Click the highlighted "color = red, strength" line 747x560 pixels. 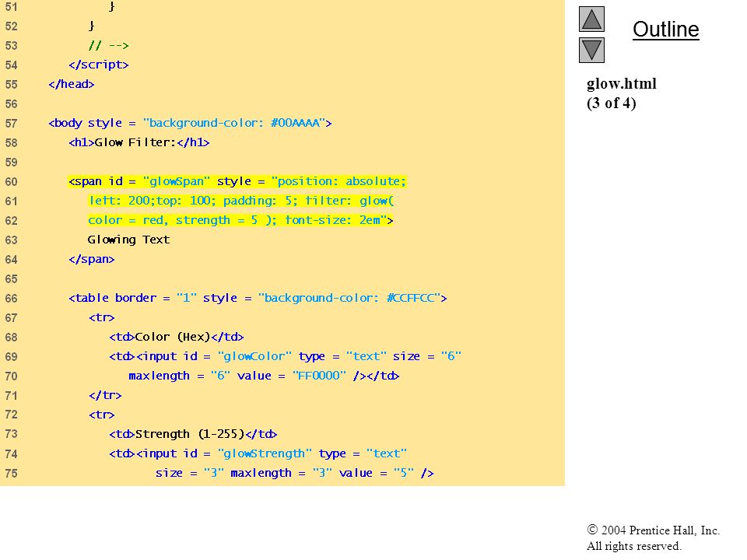tap(240, 220)
